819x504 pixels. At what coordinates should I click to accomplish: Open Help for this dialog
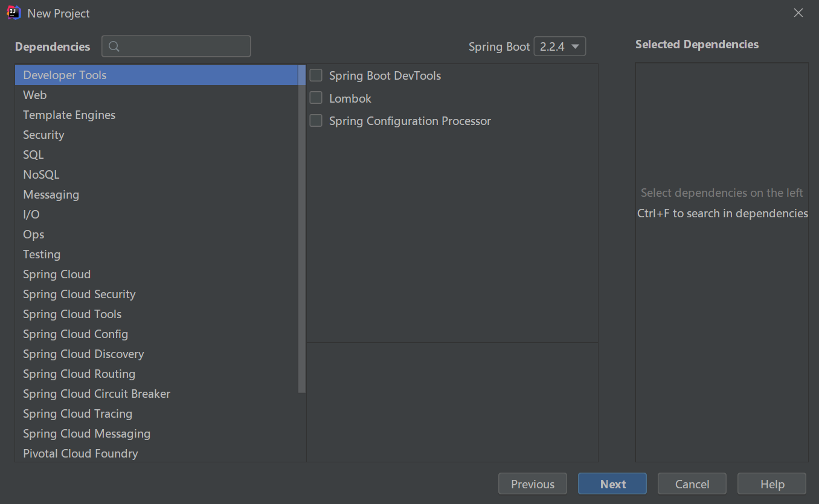(x=771, y=484)
